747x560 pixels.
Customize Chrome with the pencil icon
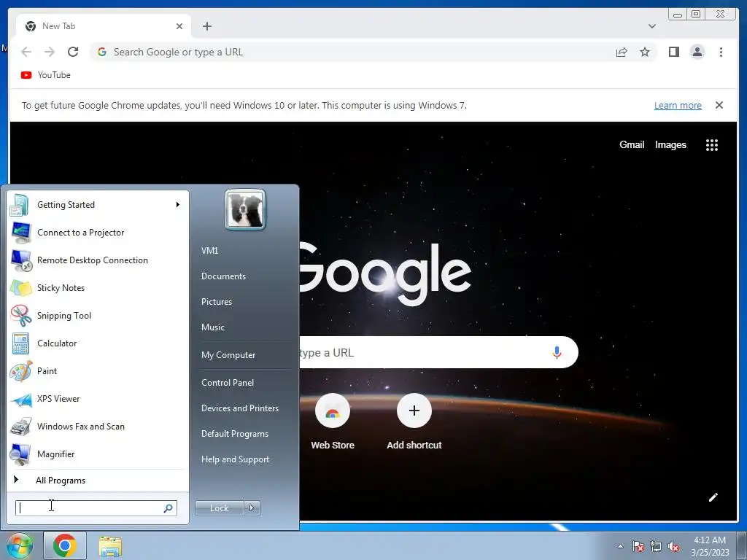[x=713, y=497]
